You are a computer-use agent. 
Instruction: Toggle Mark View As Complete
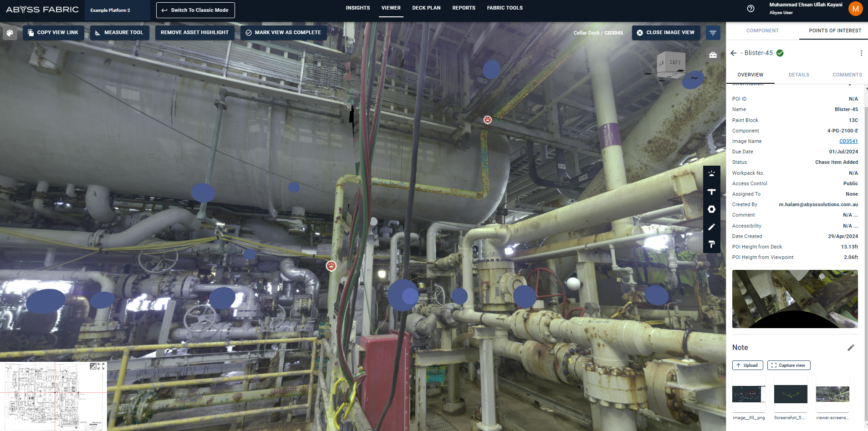[x=283, y=33]
